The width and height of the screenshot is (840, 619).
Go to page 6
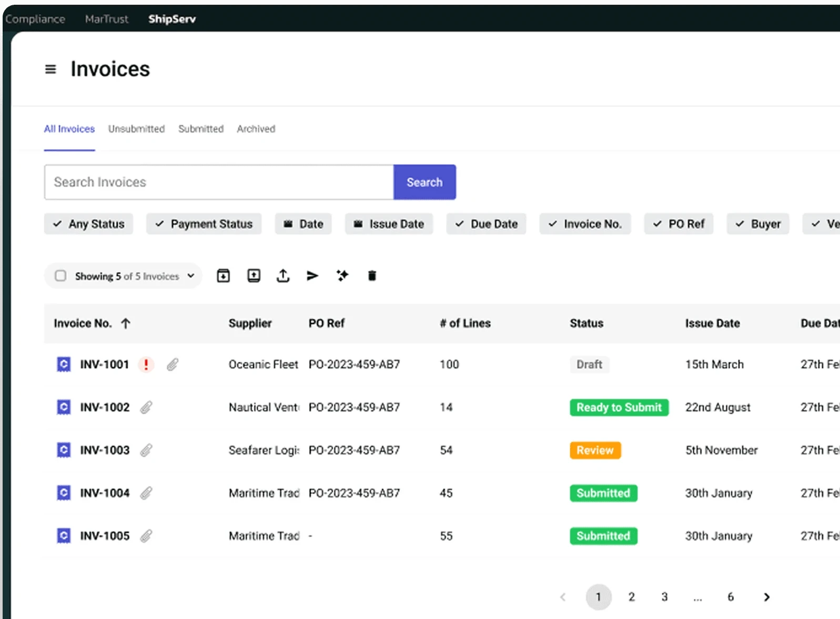[x=731, y=597]
